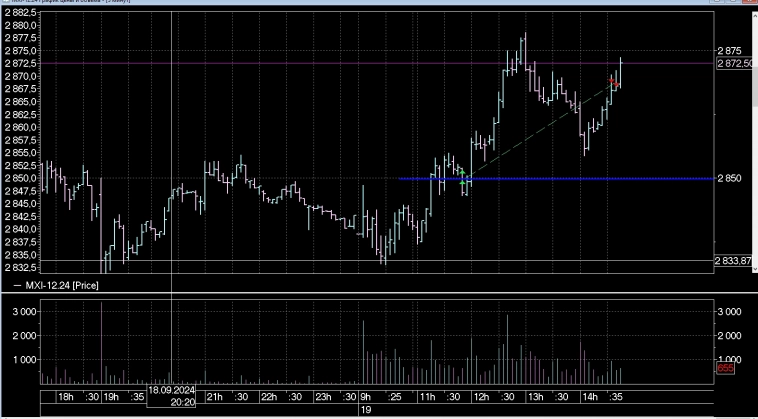Click the red sell marker near 14:35

click(x=613, y=81)
